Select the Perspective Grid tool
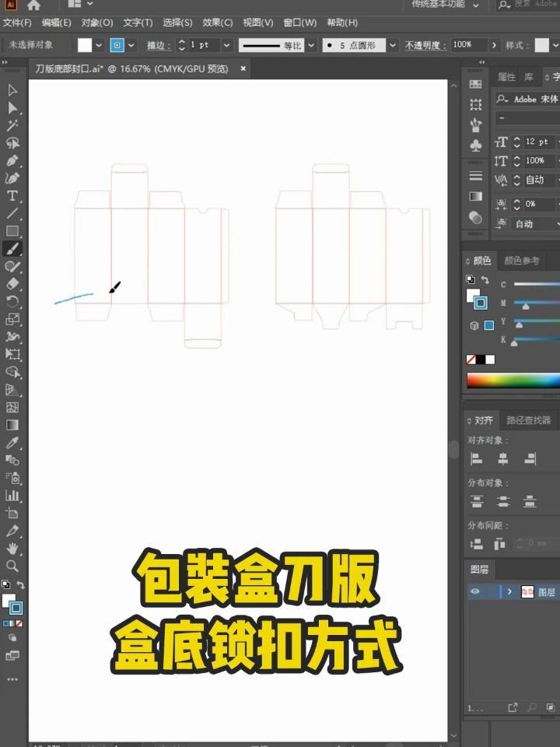 coord(12,390)
